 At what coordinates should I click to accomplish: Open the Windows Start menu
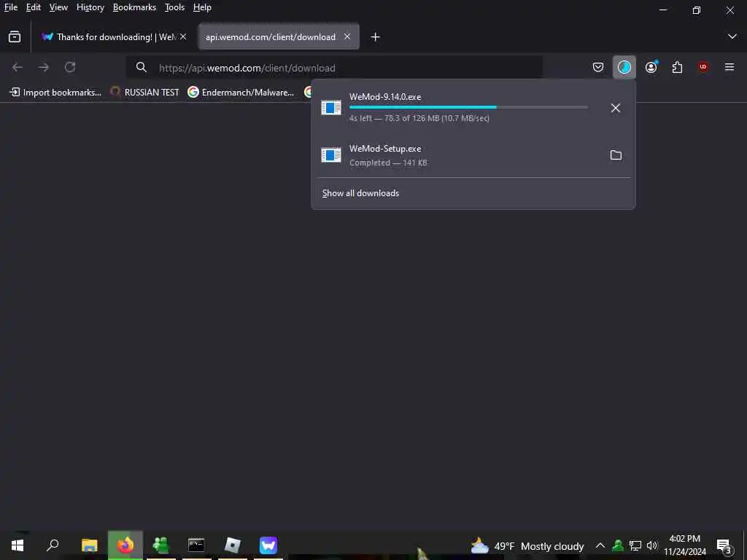coord(18,545)
